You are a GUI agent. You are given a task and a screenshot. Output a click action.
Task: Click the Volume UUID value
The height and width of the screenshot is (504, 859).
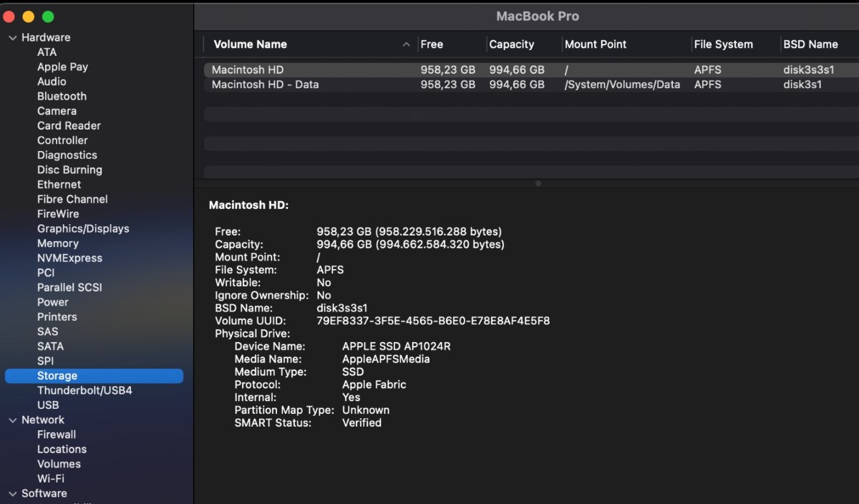pyautogui.click(x=433, y=321)
